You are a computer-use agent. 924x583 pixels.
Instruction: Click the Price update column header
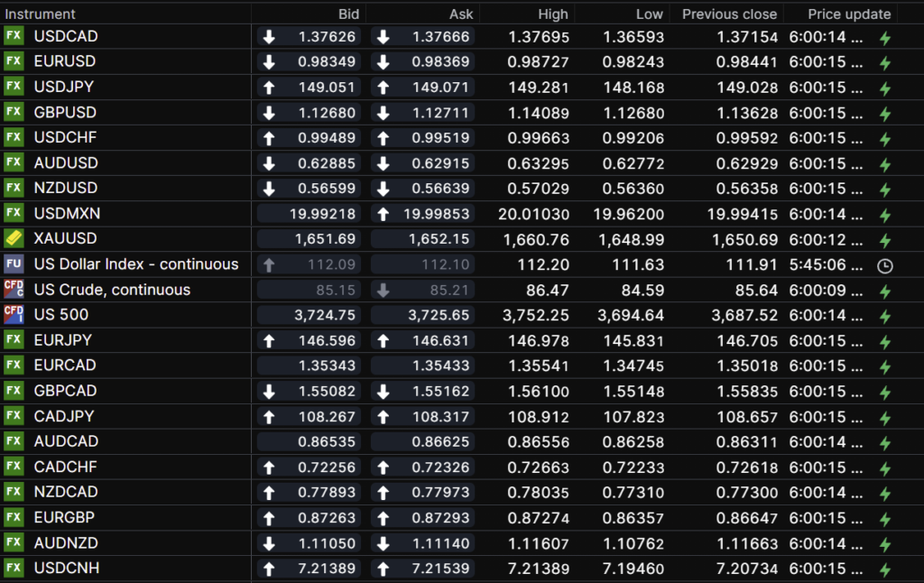tap(849, 14)
